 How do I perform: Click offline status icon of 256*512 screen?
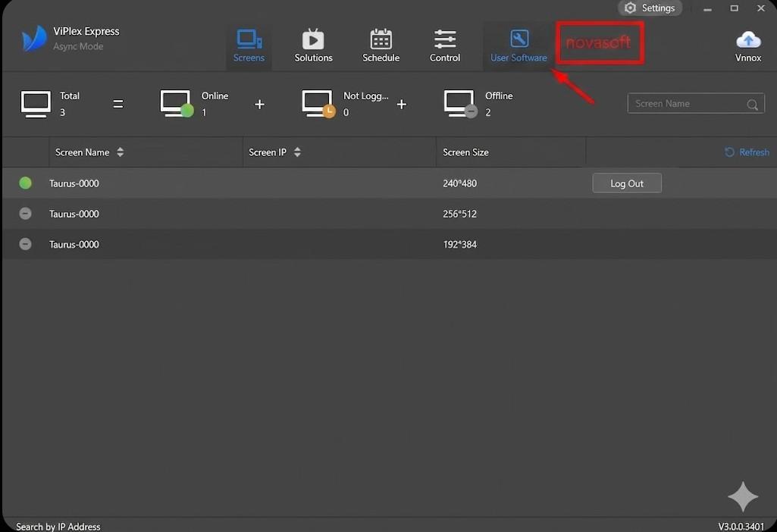pos(25,214)
